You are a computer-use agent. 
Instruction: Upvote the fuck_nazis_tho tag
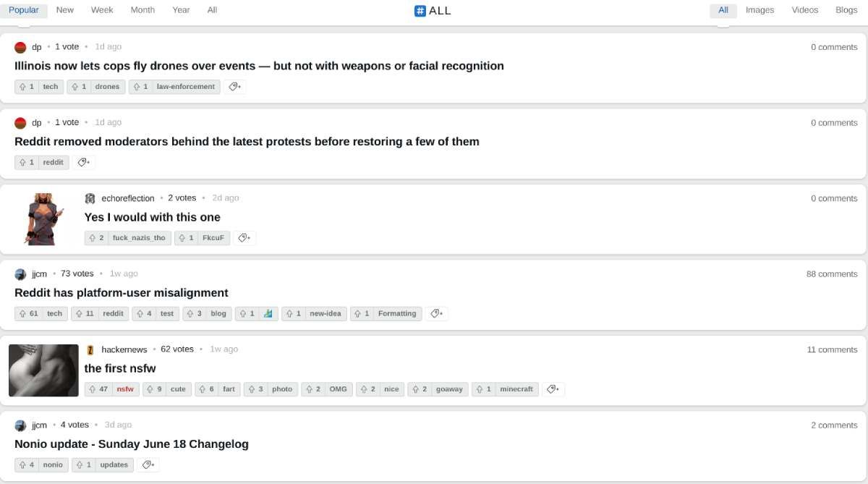[x=96, y=238]
